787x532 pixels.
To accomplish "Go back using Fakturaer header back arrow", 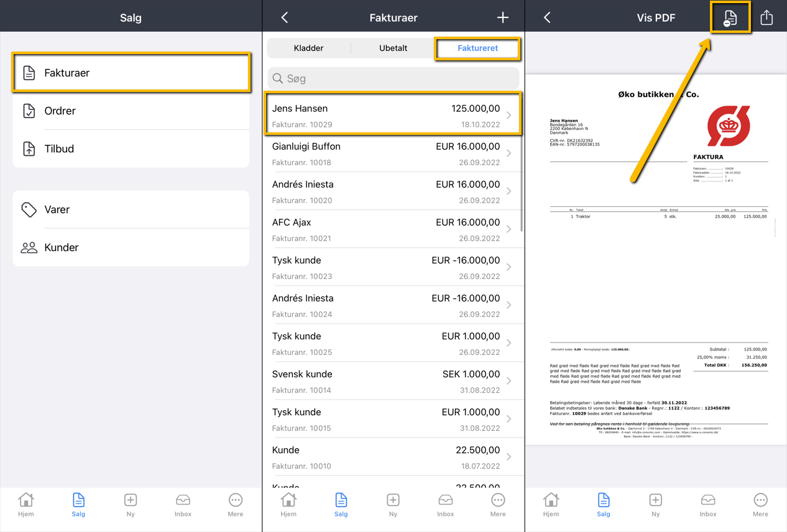I will 285,18.
